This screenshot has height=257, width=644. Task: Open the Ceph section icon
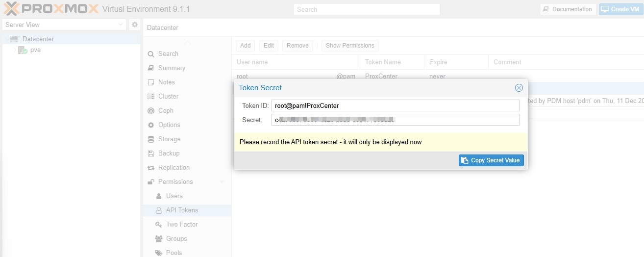point(151,111)
